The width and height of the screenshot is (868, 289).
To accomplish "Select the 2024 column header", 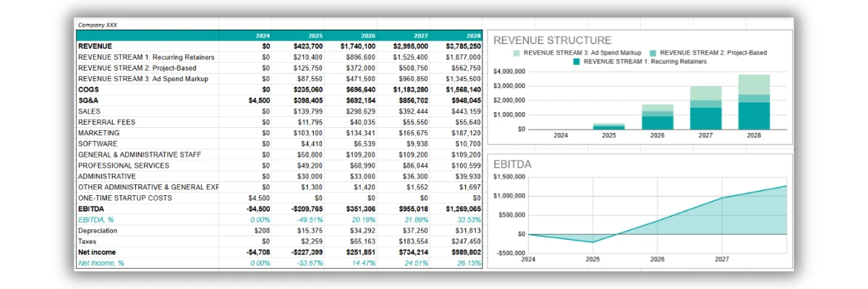I will (x=263, y=35).
